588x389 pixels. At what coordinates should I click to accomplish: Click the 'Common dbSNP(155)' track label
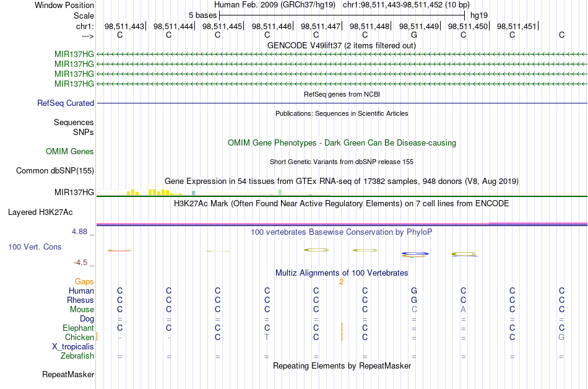54,171
